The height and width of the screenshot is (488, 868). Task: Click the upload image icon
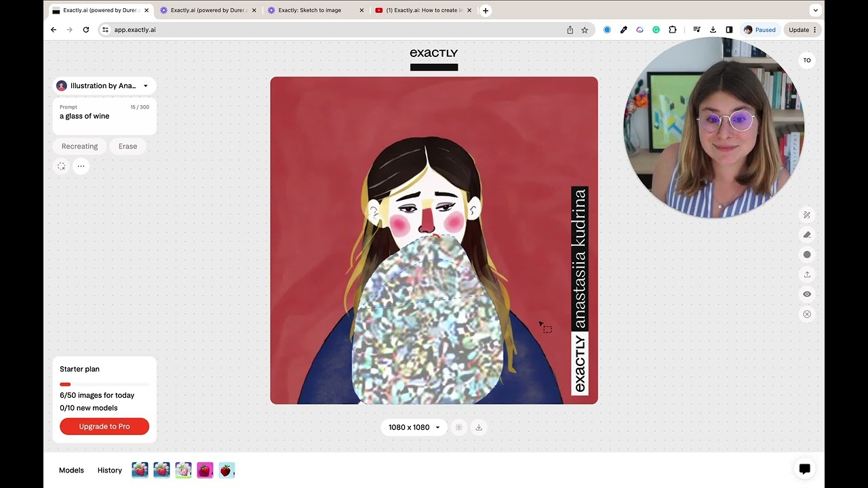[x=807, y=274]
